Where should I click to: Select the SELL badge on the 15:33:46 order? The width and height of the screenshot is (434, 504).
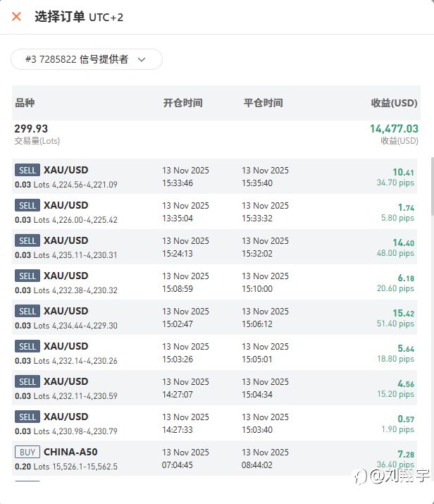tap(27, 170)
